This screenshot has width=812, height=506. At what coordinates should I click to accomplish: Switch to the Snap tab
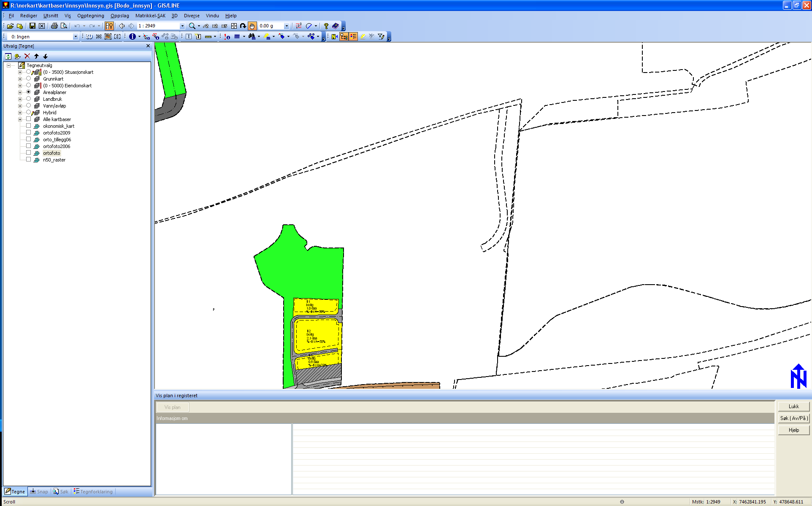point(39,492)
